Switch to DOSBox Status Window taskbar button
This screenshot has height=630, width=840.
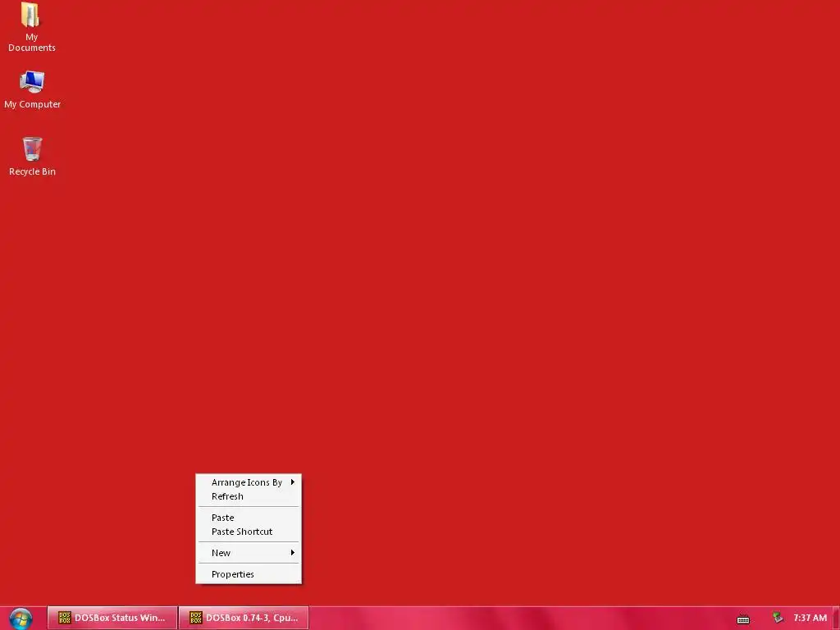pyautogui.click(x=112, y=618)
